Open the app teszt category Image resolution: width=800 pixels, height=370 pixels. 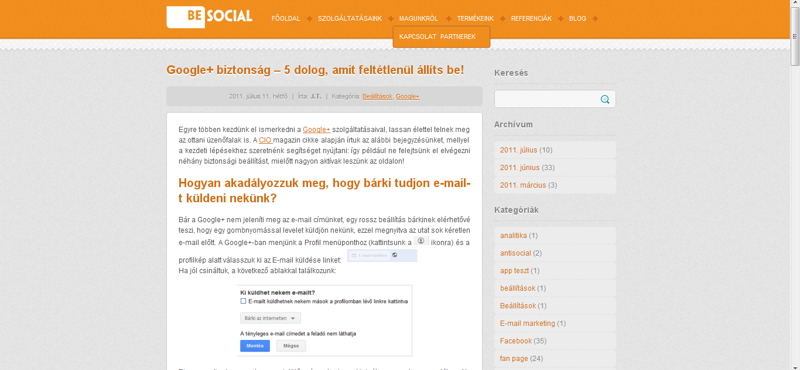(514, 270)
